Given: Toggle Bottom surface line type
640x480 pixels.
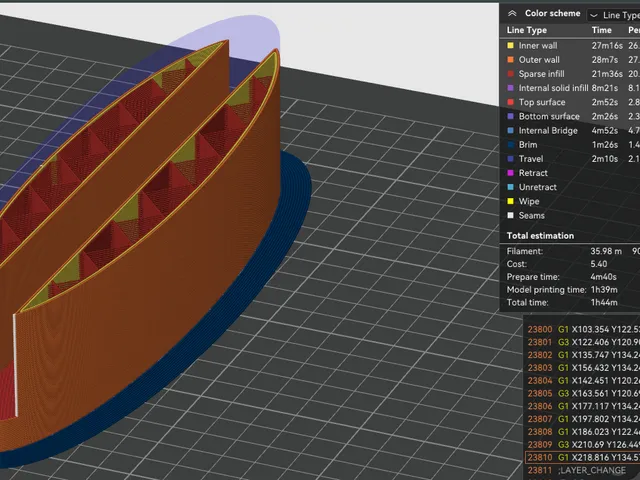Looking at the screenshot, I should [549, 116].
